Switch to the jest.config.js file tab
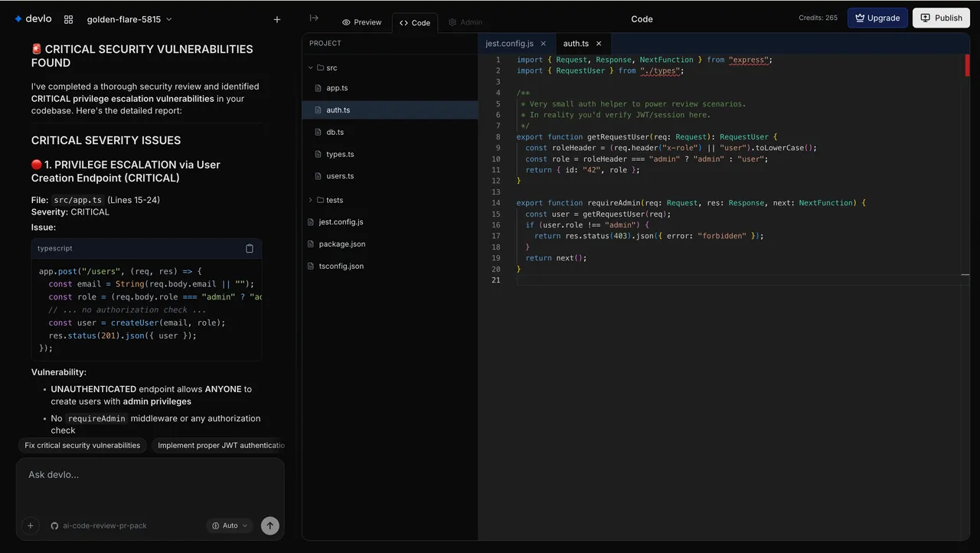This screenshot has width=980, height=553. (x=509, y=44)
